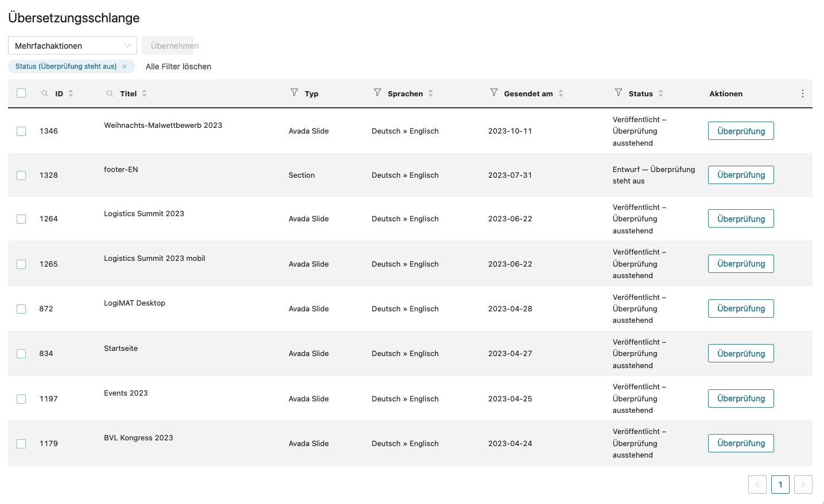Click Weihnachts-Malwettbewerb 2023 title
This screenshot has height=504, width=824.
[x=163, y=125]
